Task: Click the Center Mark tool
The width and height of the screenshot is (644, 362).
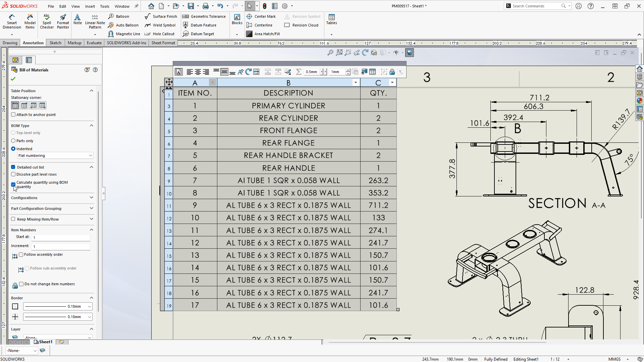Action: [261, 16]
